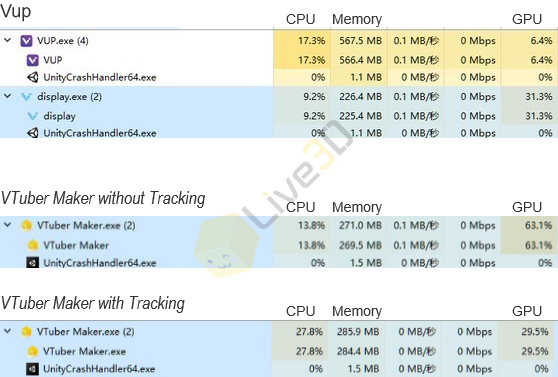Select VTuber Maker.exe row using 284.4 MB

pyautogui.click(x=279, y=351)
